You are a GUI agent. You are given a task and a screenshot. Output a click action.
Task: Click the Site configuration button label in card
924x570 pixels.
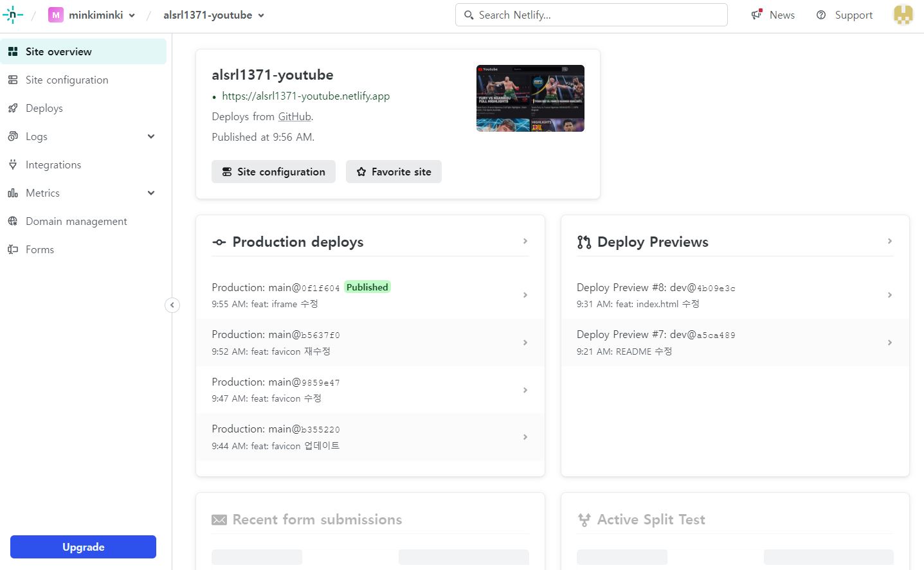[x=281, y=172]
